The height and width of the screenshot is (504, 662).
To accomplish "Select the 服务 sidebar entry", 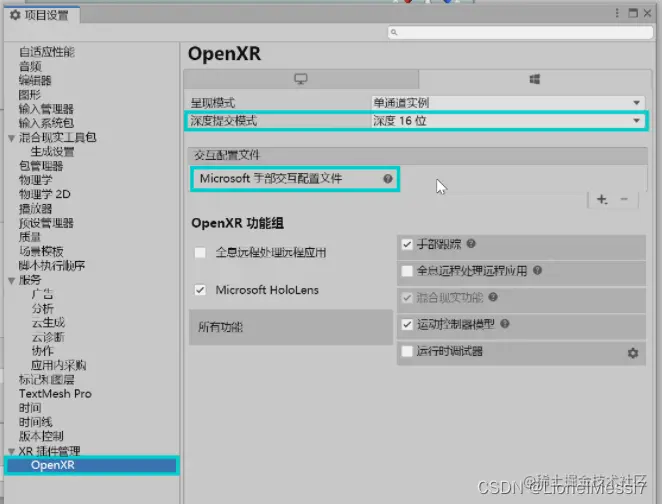I will 30,280.
